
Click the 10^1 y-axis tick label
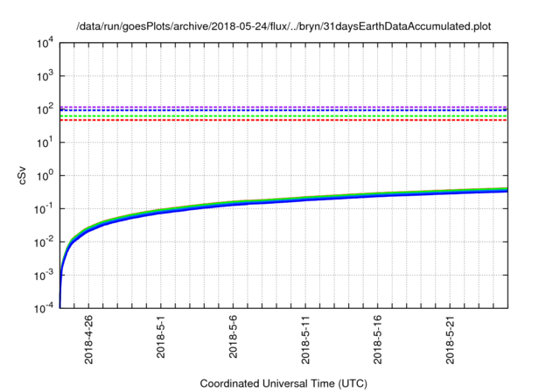tap(44, 142)
